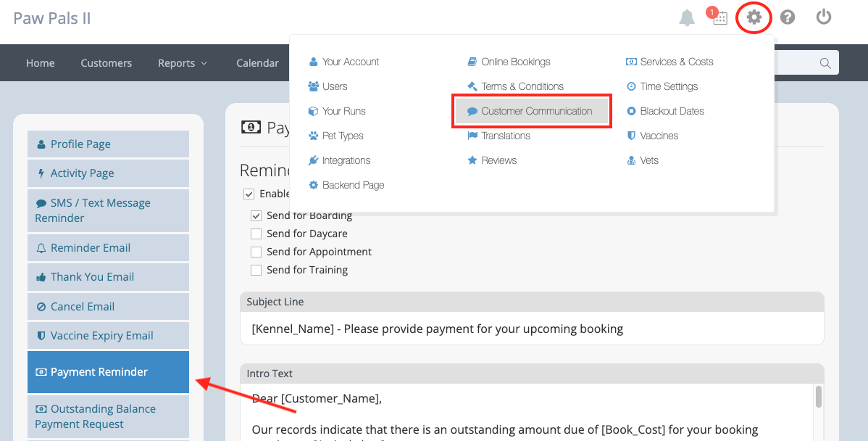The width and height of the screenshot is (868, 441).
Task: Open Activity Page in sidebar
Action: point(109,173)
